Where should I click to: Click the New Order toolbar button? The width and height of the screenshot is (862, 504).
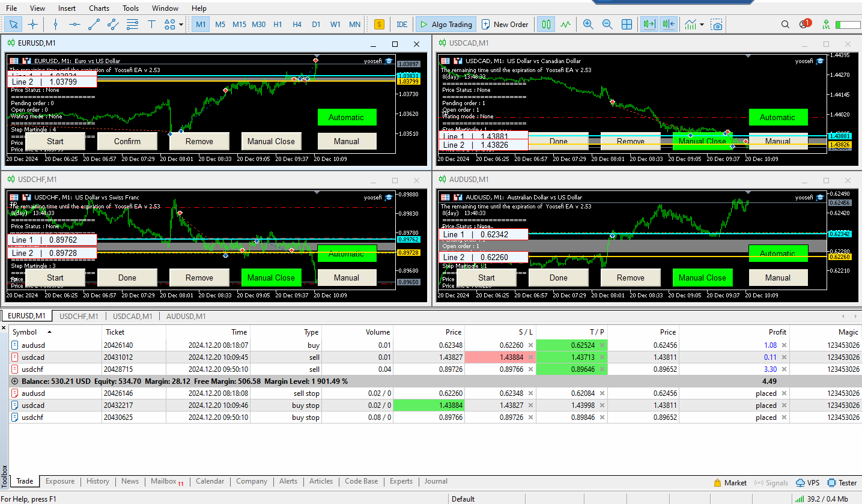click(505, 25)
